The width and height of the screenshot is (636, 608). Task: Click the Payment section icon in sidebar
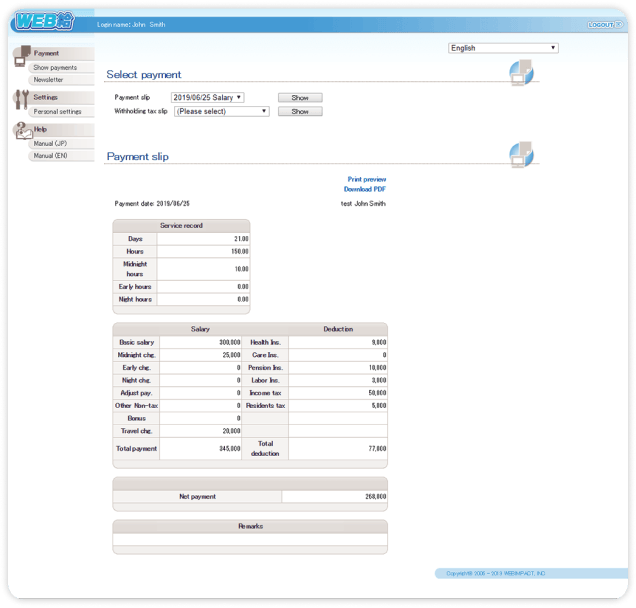coord(22,56)
